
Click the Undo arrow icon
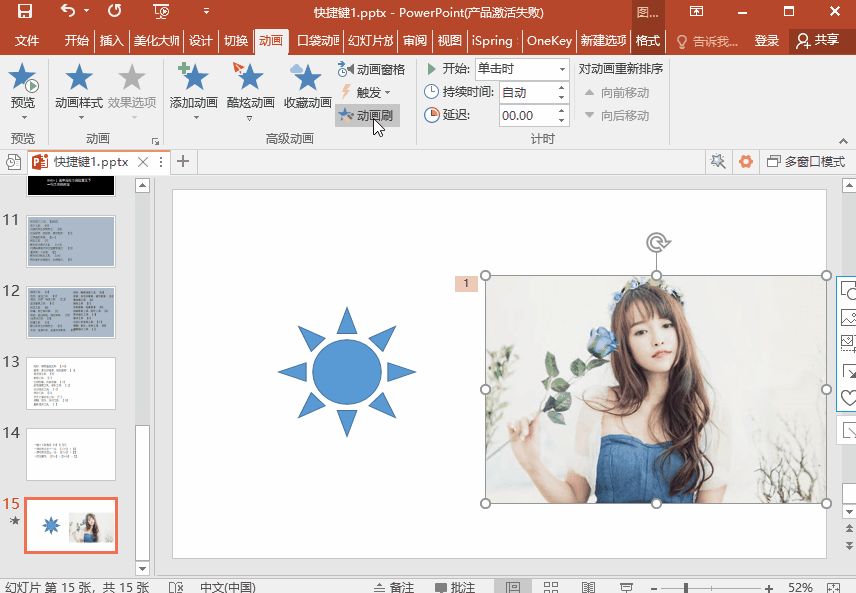point(67,12)
